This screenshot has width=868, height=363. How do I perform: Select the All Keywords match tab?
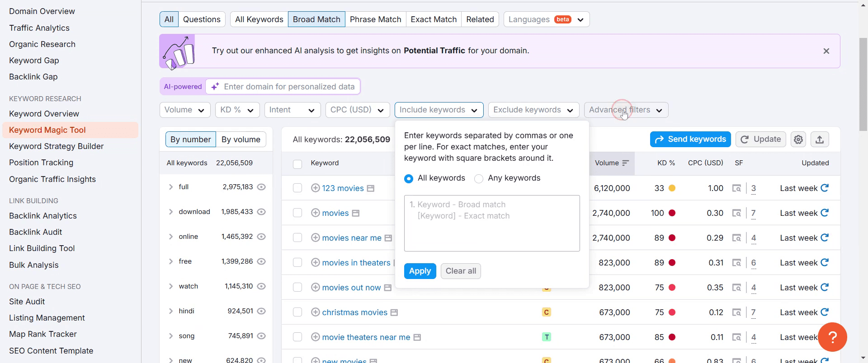click(259, 19)
